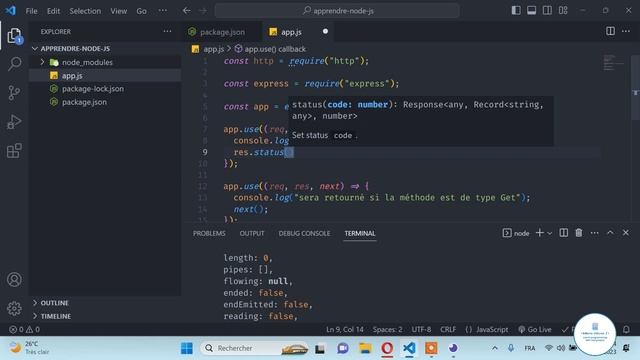Viewport: 640px width, 360px height.
Task: Click the apprendre-node-js command search box
Action: tap(337, 11)
